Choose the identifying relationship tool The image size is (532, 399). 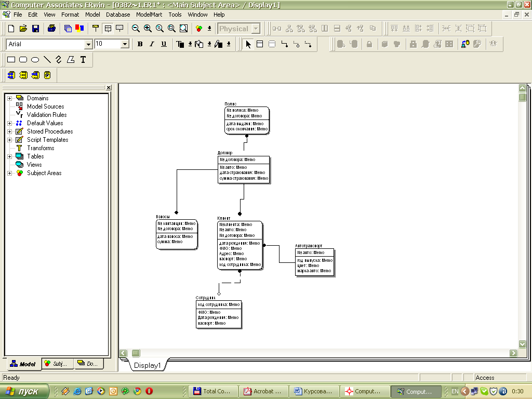point(284,44)
